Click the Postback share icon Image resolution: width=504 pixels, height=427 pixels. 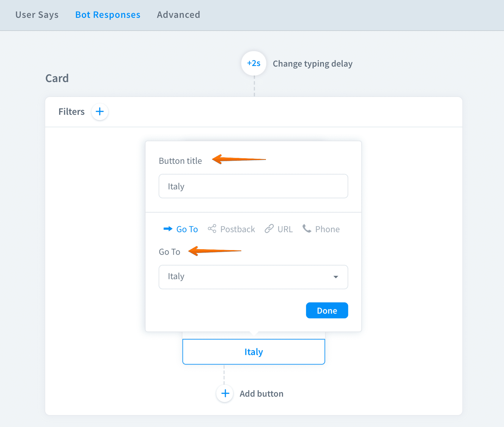coord(212,229)
